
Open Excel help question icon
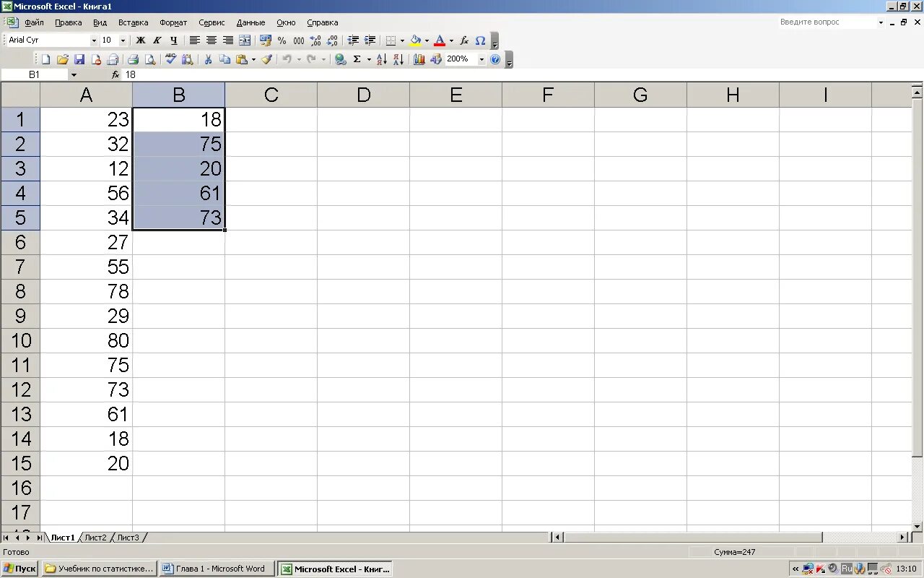[495, 59]
